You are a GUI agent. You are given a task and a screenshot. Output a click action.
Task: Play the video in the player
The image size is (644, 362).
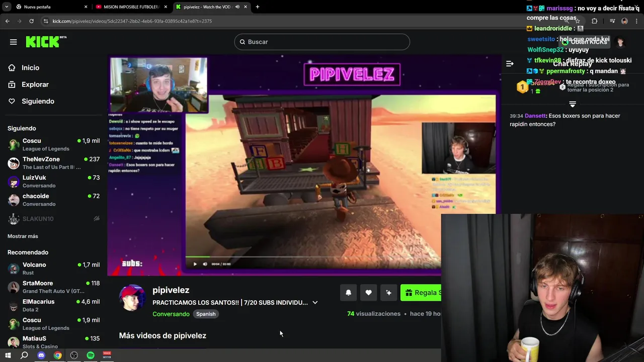click(x=195, y=264)
